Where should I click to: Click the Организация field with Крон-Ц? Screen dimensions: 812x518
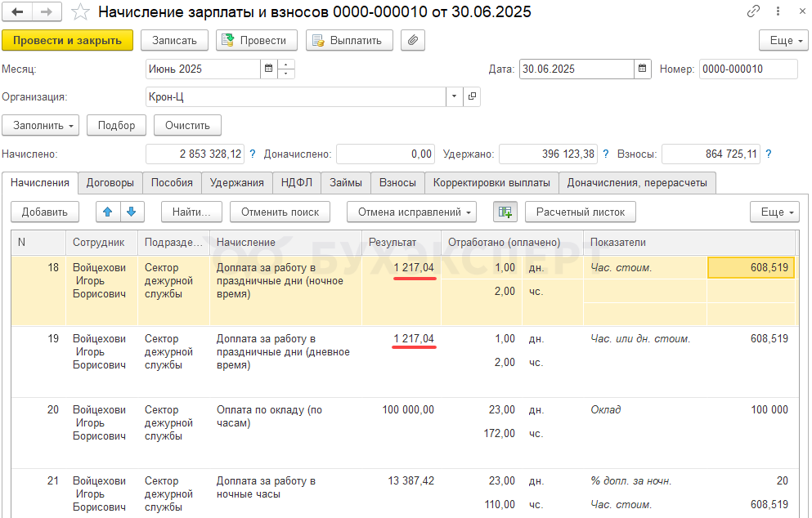click(x=296, y=96)
